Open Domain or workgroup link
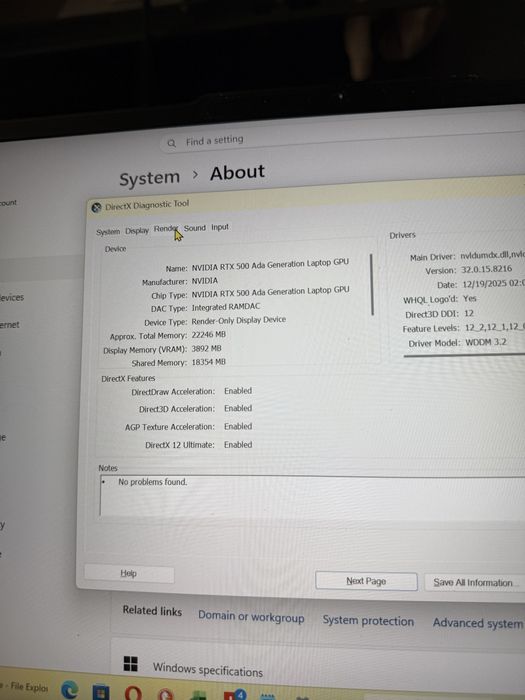 pos(251,617)
